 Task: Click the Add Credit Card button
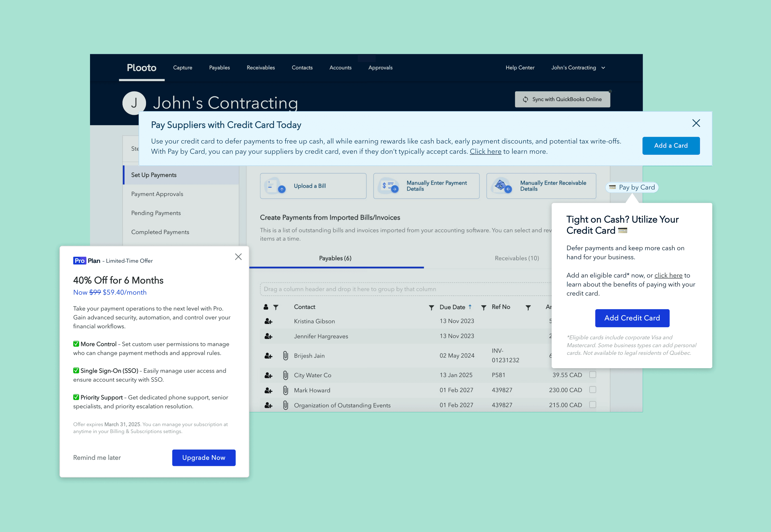coord(632,318)
